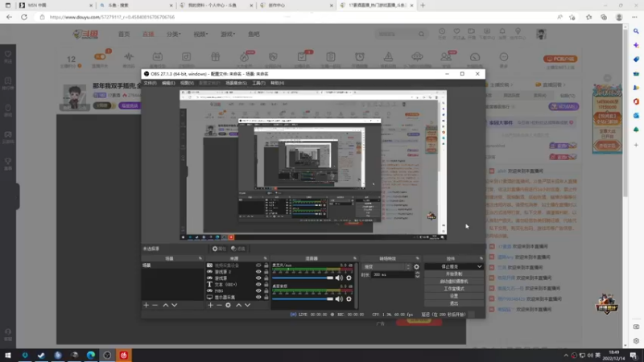Open source properties gear in Sources panel
Viewport: 644px width, 362px height.
pyautogui.click(x=228, y=305)
